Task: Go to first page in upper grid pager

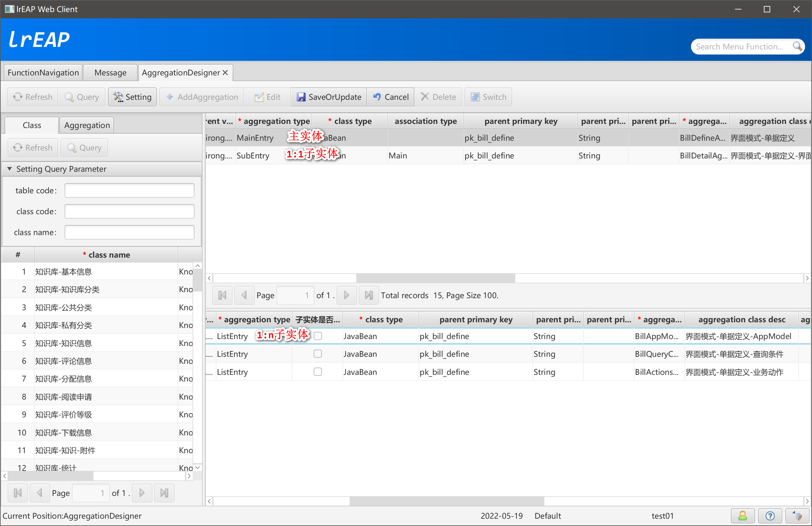Action: [222, 295]
